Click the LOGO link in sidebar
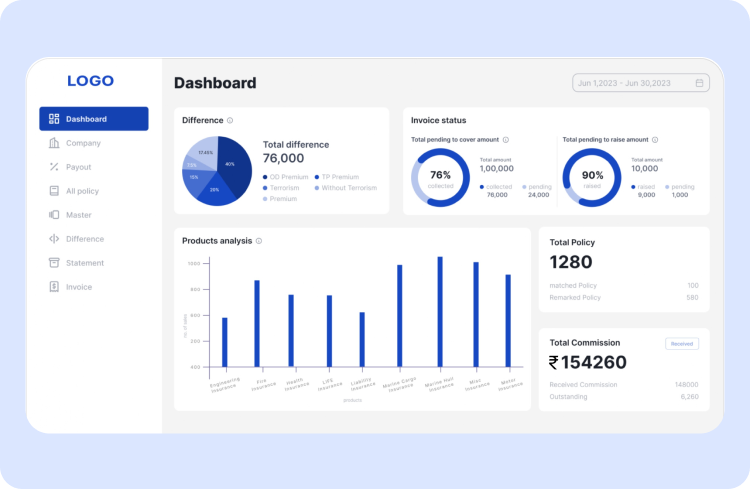 click(x=90, y=81)
